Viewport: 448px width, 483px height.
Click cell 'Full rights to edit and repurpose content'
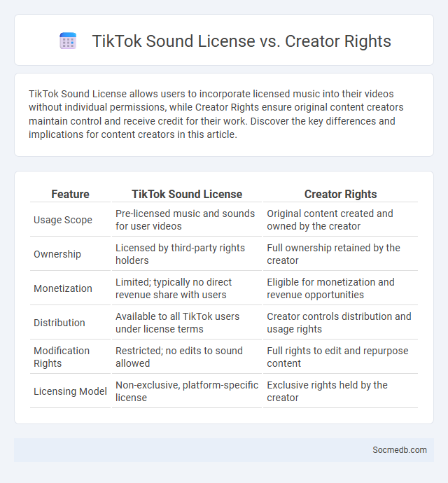pyautogui.click(x=340, y=357)
